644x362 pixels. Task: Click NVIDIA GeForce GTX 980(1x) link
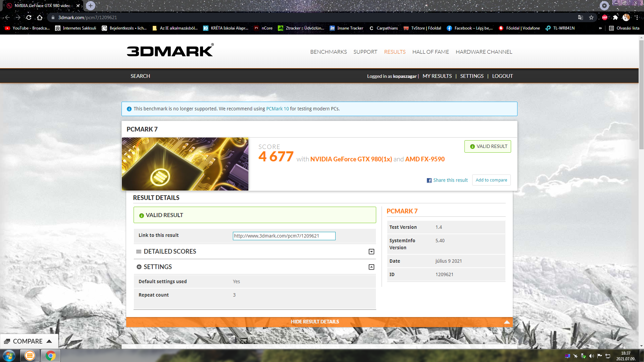[x=351, y=159]
